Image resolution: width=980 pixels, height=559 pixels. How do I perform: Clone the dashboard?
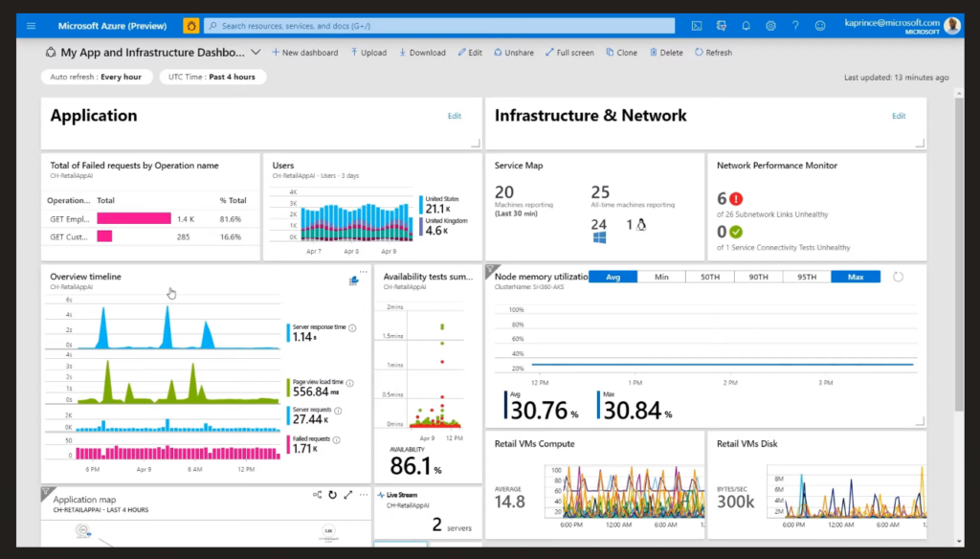click(x=622, y=53)
